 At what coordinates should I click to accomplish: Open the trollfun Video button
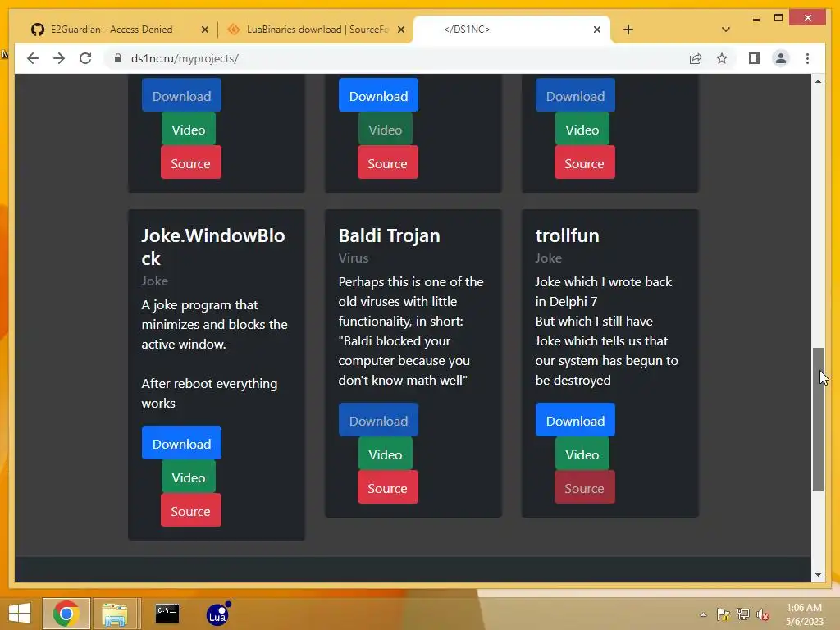coord(582,454)
